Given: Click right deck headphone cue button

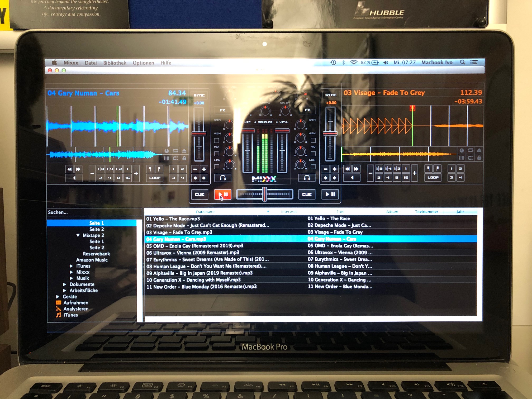Looking at the screenshot, I should [x=307, y=178].
